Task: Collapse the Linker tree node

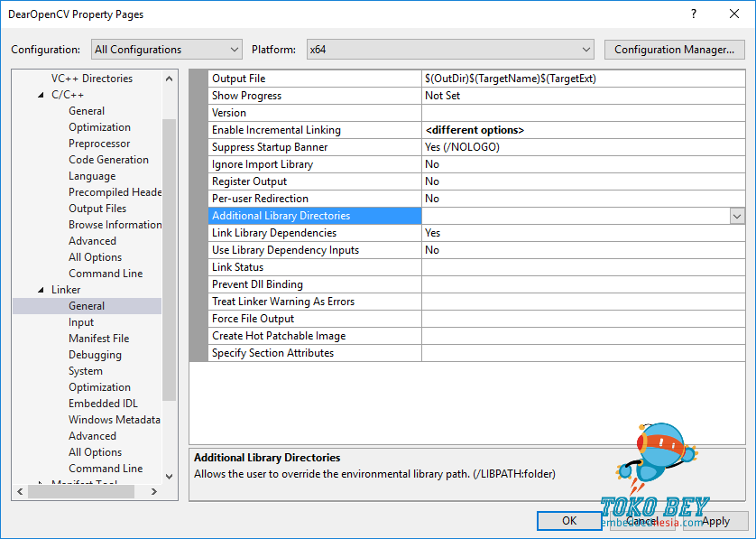Action: [x=41, y=290]
